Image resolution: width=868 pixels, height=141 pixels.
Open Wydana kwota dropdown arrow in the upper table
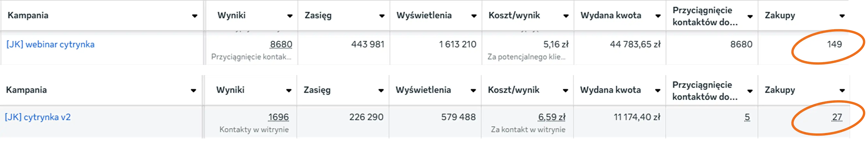point(658,16)
